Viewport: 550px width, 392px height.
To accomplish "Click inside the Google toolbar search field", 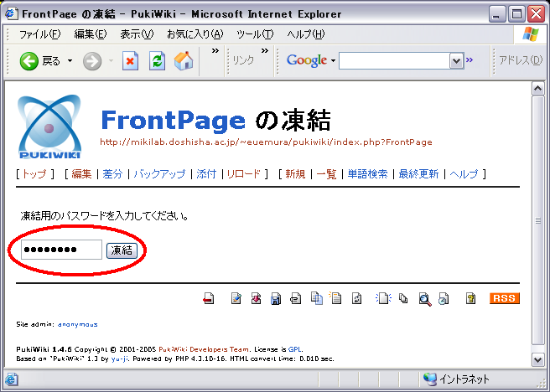I will tap(394, 61).
